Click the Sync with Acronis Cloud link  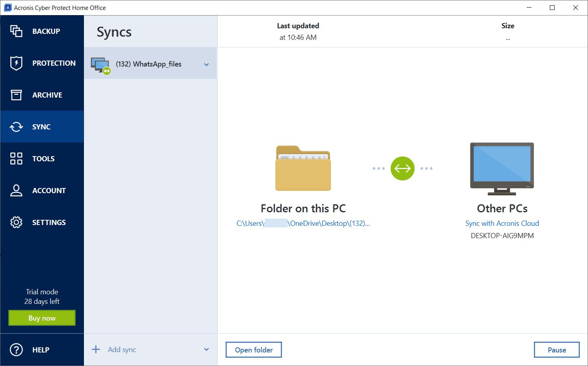(x=502, y=223)
